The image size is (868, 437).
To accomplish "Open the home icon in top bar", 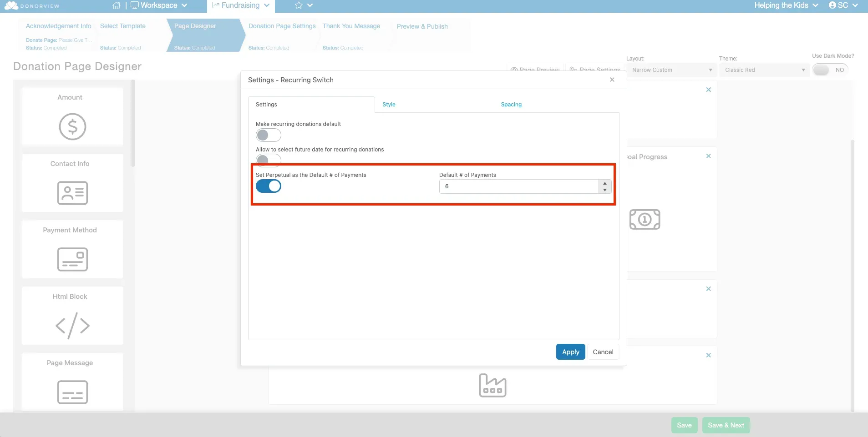I will point(117,5).
